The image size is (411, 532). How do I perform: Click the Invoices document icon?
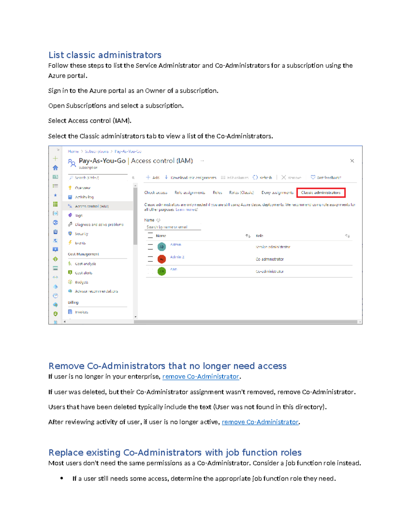click(x=70, y=312)
